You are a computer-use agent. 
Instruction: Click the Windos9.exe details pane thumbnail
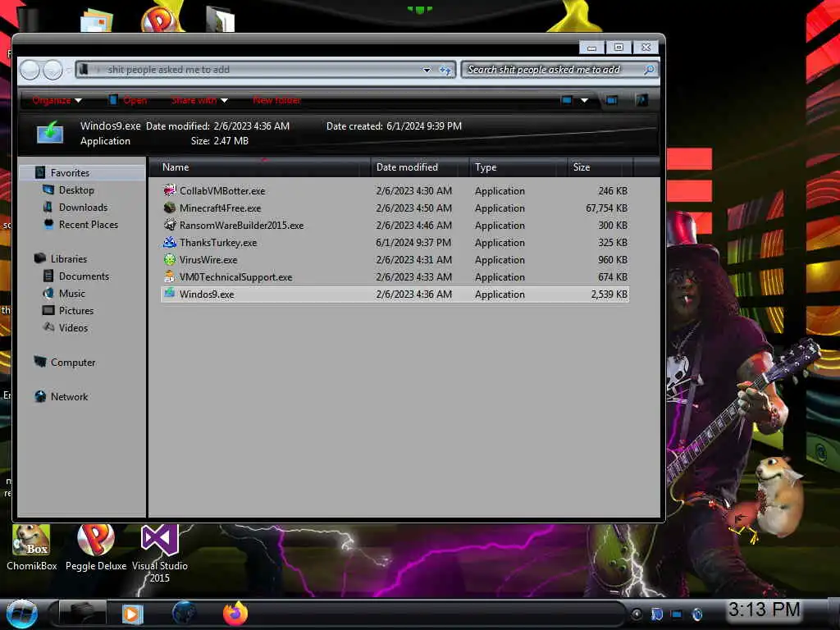click(x=50, y=133)
